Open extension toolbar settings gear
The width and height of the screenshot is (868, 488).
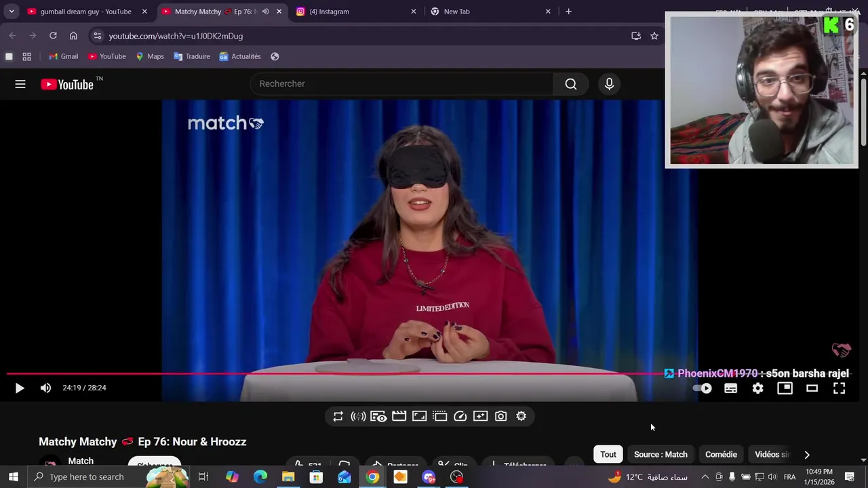(x=521, y=416)
